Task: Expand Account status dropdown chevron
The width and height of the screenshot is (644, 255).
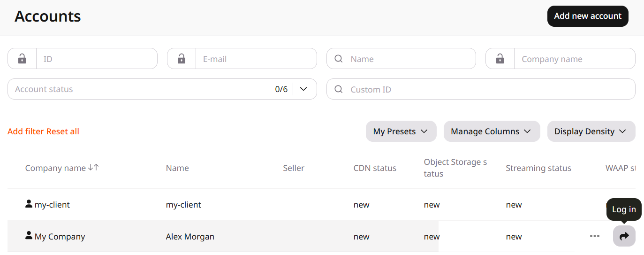Action: (303, 89)
